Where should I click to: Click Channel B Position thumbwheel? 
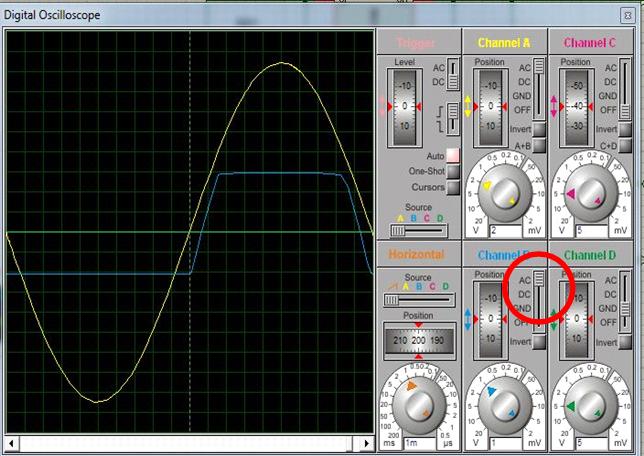coord(490,319)
